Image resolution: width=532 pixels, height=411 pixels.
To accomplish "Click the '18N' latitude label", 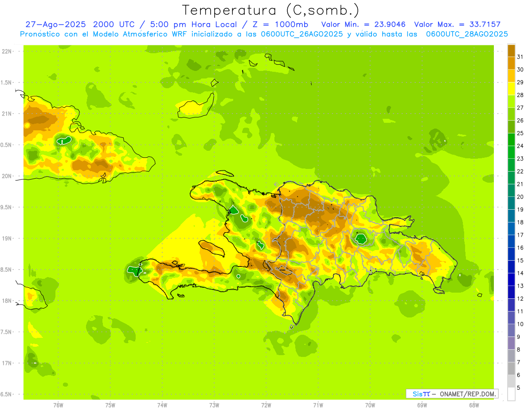I will pos(7,301).
